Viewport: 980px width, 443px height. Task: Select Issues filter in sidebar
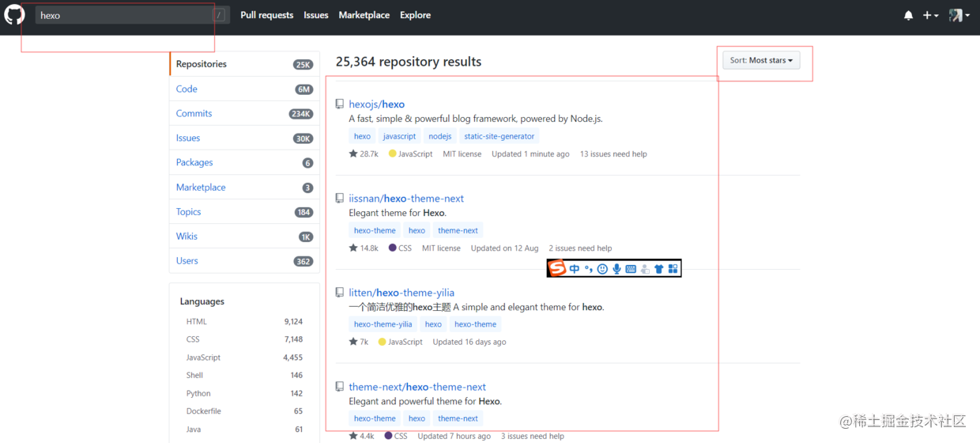[x=244, y=138]
